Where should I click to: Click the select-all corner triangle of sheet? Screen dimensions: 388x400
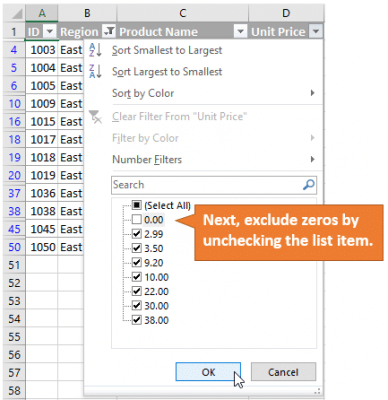click(16, 14)
